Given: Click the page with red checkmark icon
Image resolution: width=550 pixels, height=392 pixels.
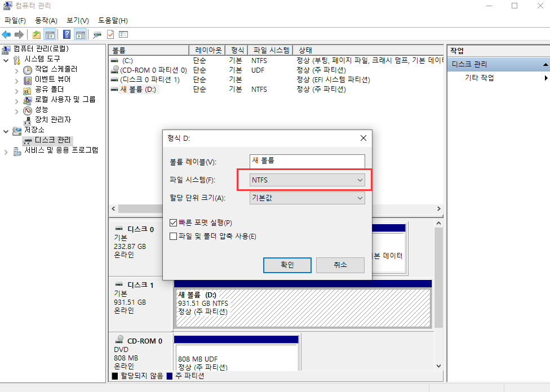Looking at the screenshot, I should [x=110, y=34].
